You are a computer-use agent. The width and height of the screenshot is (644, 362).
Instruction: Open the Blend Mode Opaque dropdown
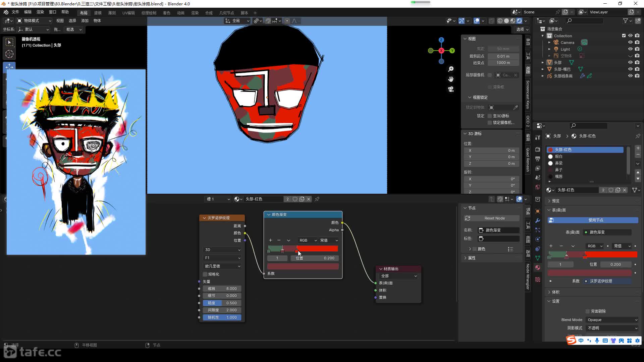tap(612, 320)
